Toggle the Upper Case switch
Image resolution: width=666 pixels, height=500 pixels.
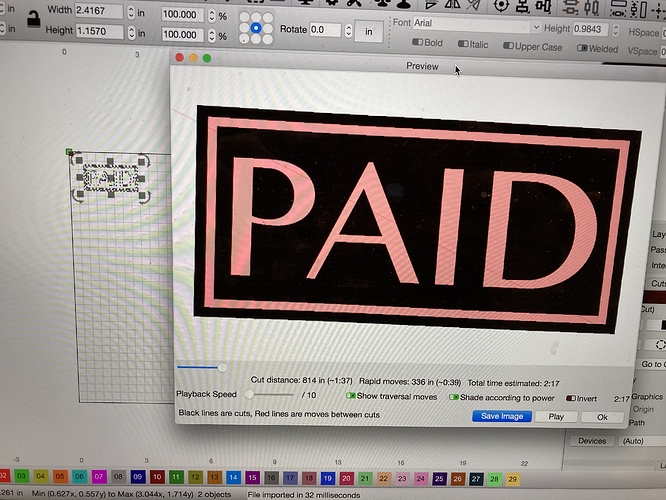tap(508, 46)
